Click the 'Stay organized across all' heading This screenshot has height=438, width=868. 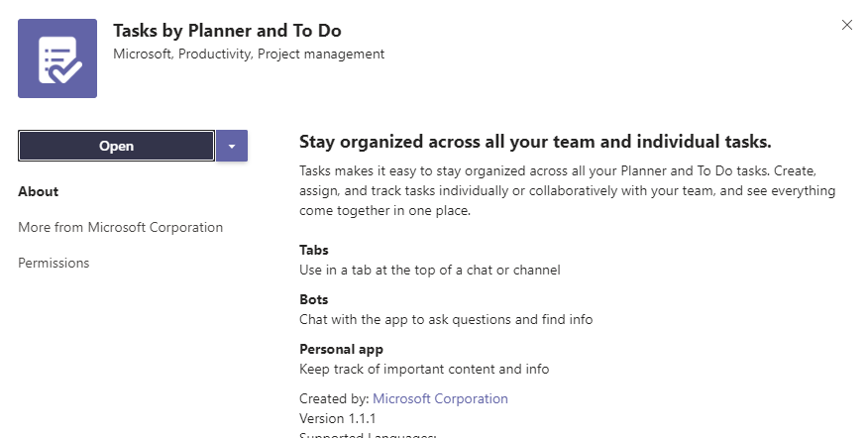[535, 142]
